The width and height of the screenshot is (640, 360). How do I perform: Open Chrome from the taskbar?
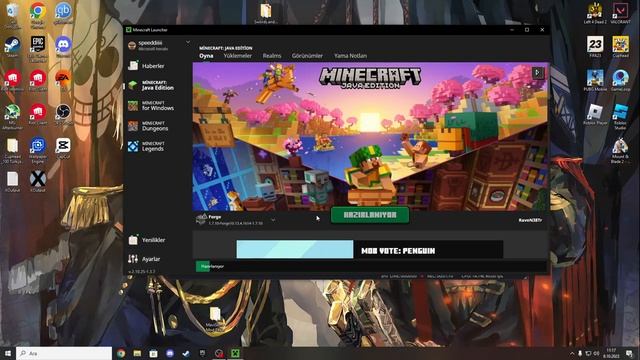(121, 353)
